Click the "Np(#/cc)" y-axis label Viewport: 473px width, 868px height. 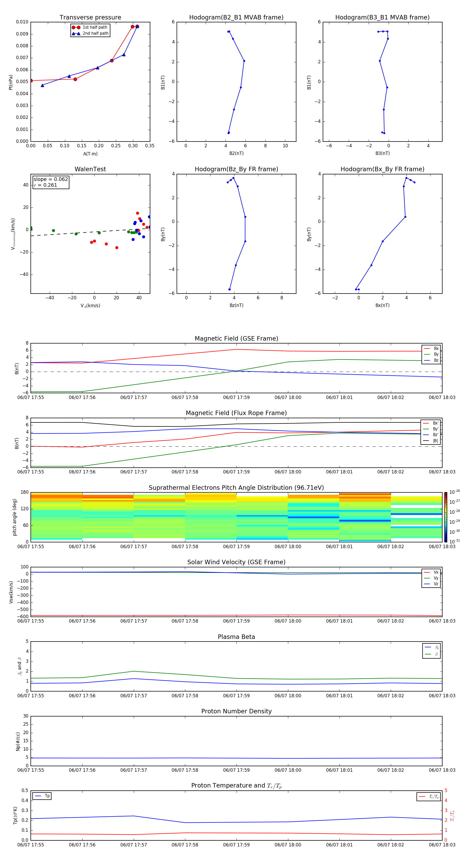[18, 741]
